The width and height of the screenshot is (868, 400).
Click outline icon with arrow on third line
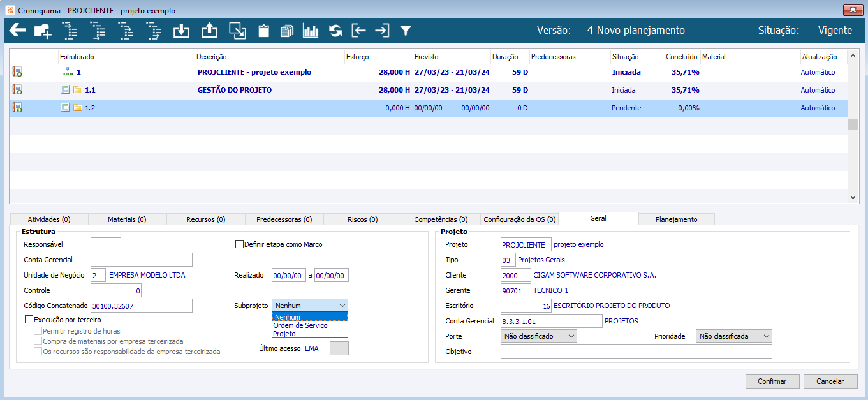[x=126, y=31]
